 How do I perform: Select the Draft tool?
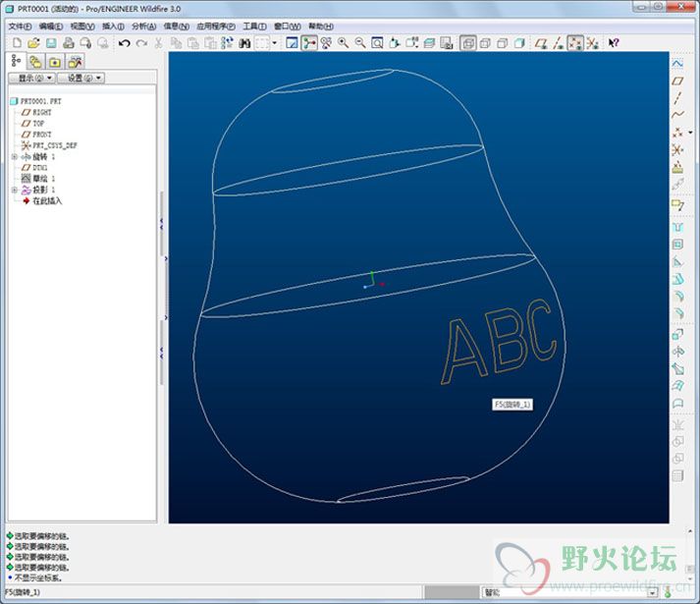677,279
